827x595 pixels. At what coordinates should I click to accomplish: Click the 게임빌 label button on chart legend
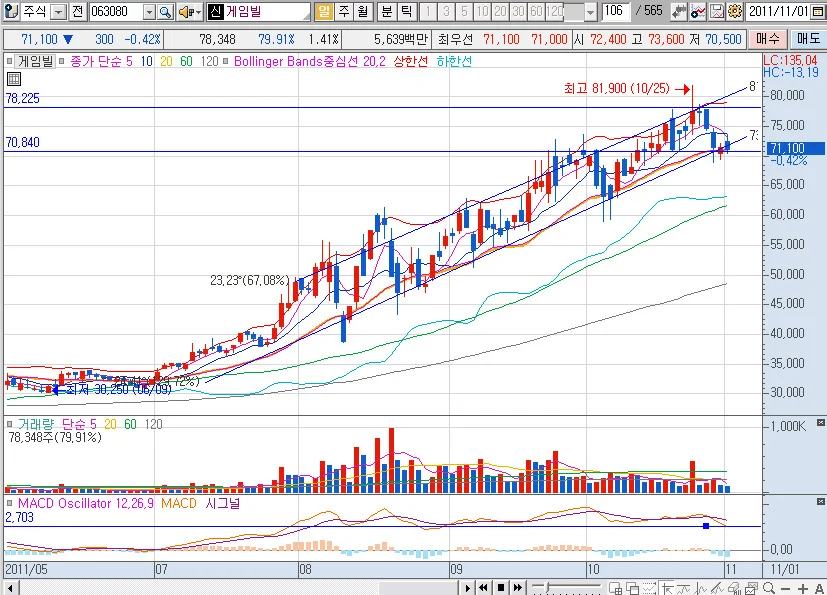click(x=35, y=61)
